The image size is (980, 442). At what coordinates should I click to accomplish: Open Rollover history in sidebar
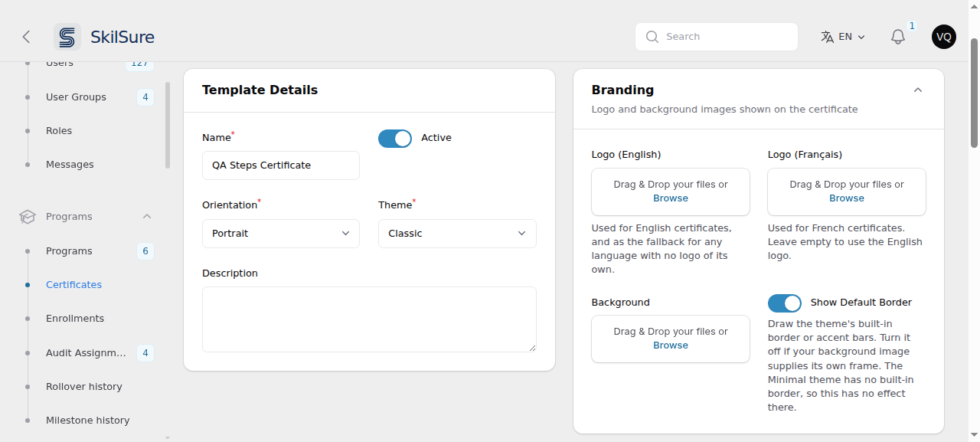tap(84, 387)
